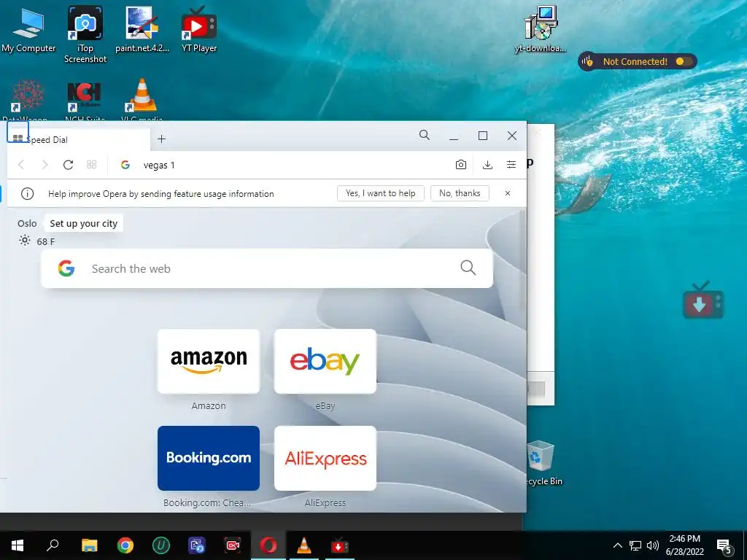Select the NCH Suite desktop icon
The height and width of the screenshot is (560, 747).
click(85, 100)
